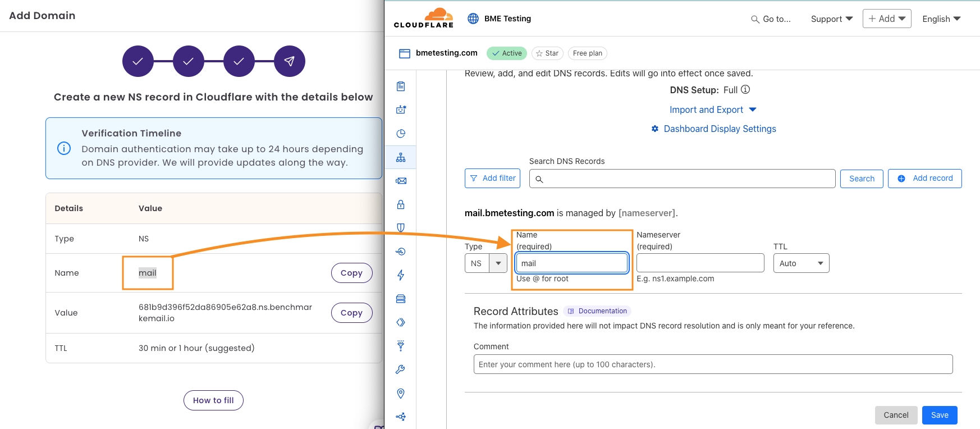
Task: Click the bmetesting.com domain name in header
Action: 447,53
